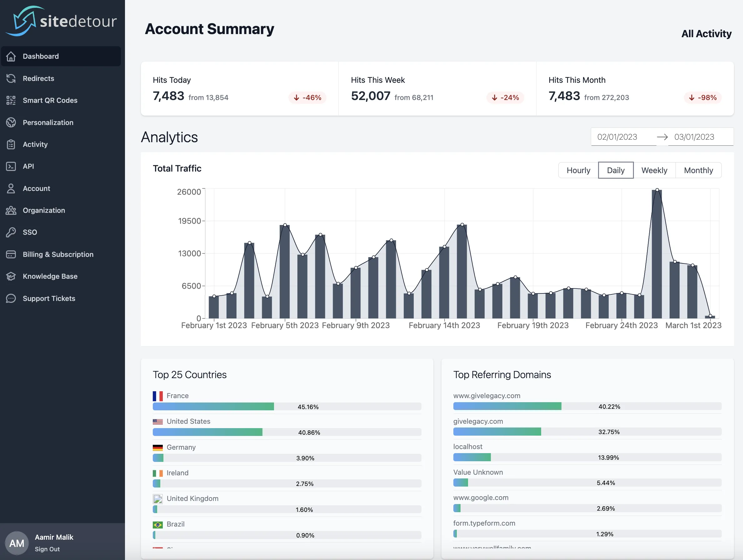The width and height of the screenshot is (743, 560).
Task: Click the Redirects sidebar icon
Action: point(11,78)
